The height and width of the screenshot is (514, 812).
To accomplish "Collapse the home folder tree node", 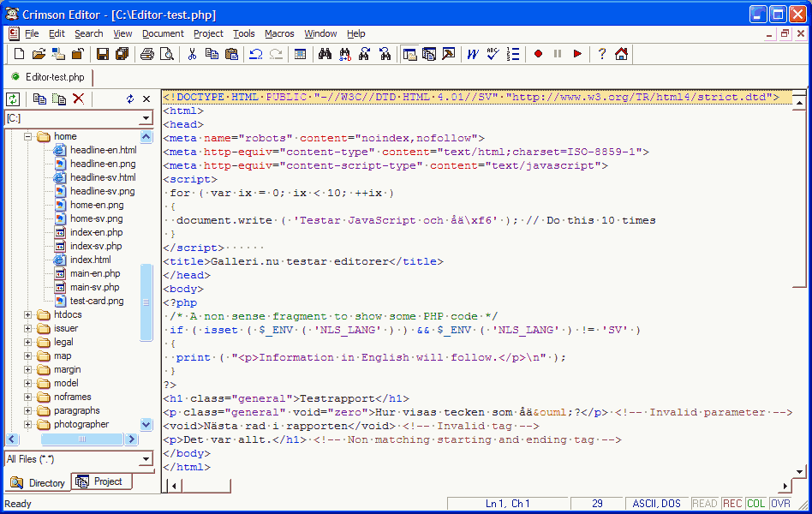I will (x=28, y=137).
